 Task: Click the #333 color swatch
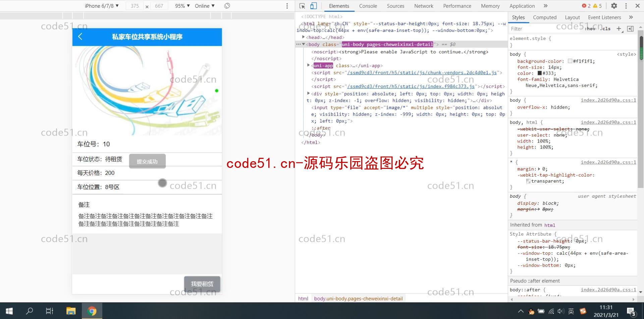(x=540, y=73)
